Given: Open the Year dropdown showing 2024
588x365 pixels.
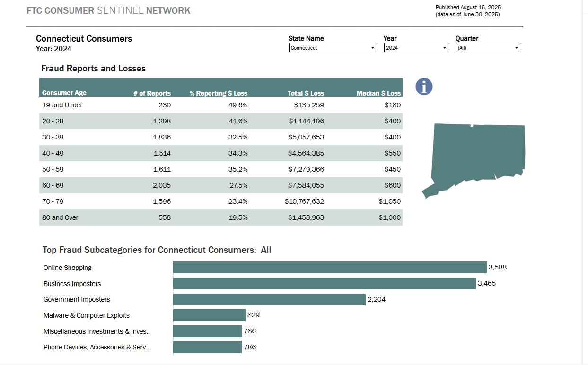Looking at the screenshot, I should pos(416,48).
